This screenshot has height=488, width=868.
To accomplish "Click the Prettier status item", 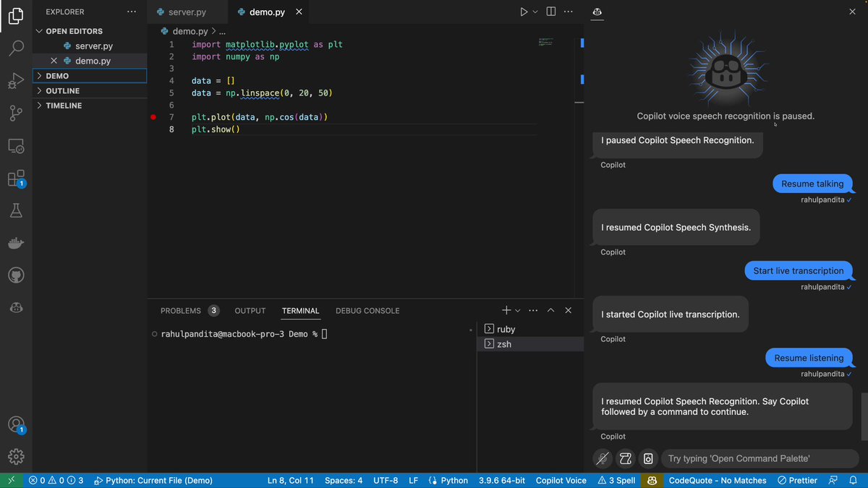I will coord(798,481).
